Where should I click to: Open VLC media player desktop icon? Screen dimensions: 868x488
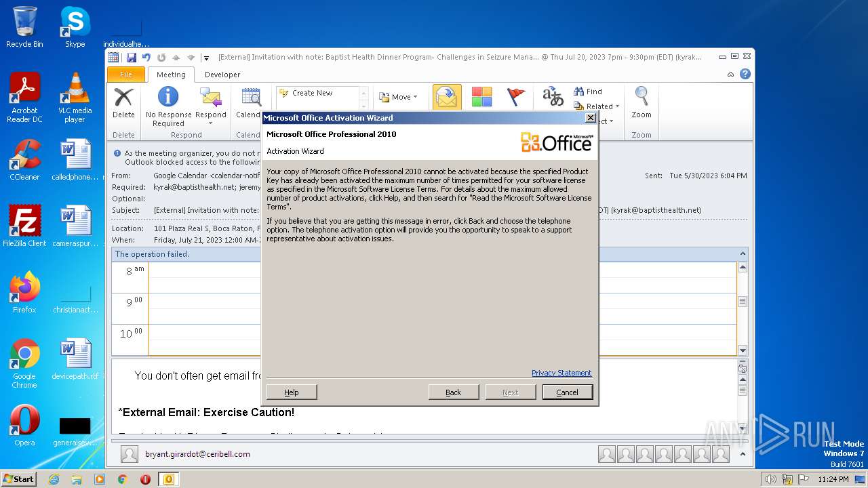click(75, 97)
